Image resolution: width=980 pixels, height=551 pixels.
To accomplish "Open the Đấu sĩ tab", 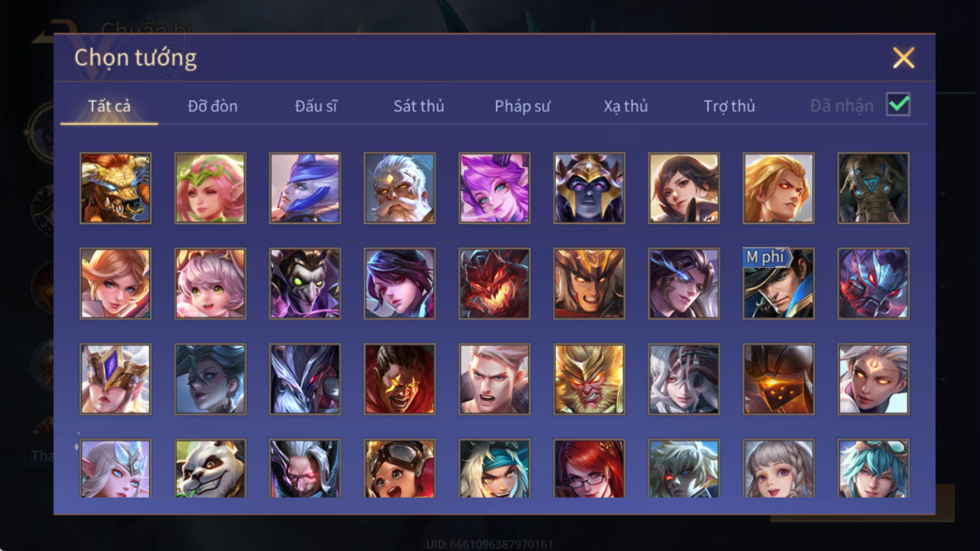I will coord(316,106).
